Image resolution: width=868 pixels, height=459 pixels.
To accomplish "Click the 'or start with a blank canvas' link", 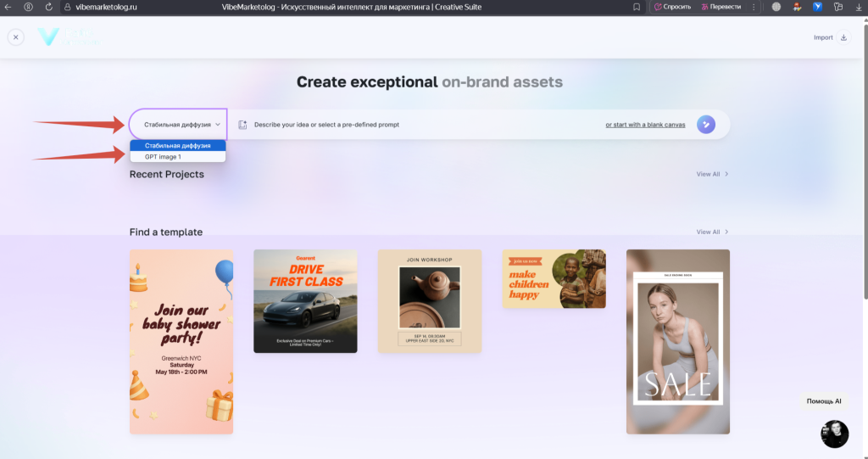I will [x=645, y=125].
